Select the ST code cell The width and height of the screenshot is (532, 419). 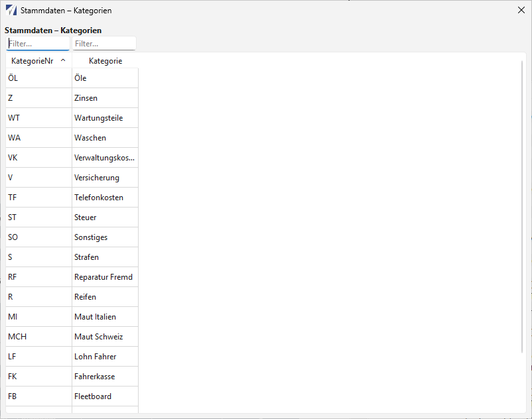[x=38, y=217]
